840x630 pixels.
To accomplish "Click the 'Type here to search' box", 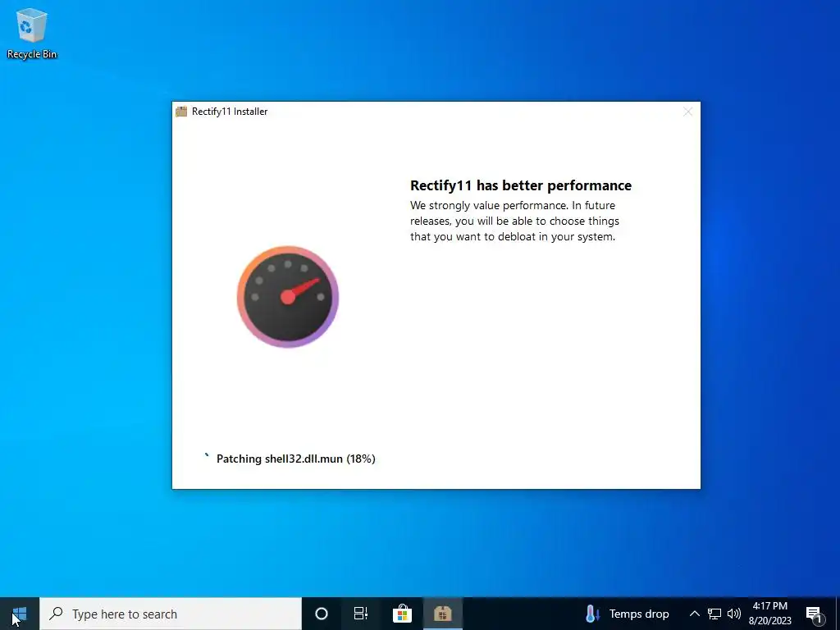I will [171, 614].
